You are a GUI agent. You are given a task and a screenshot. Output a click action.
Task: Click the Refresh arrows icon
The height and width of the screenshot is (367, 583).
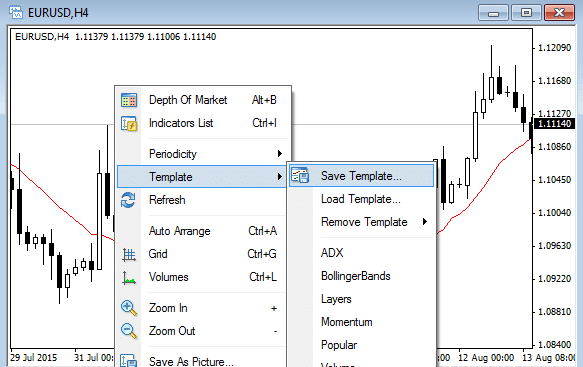pyautogui.click(x=128, y=200)
